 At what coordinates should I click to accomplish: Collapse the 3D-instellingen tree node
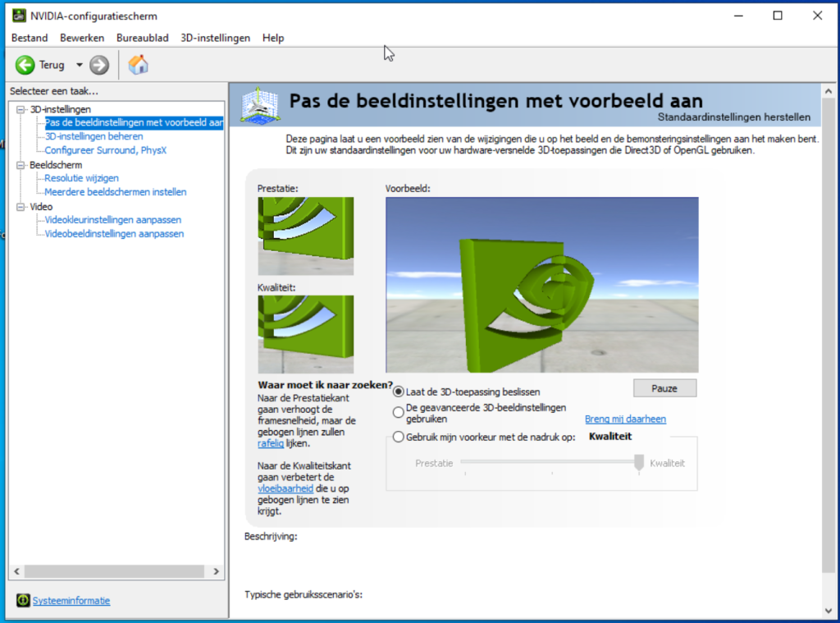coord(21,109)
